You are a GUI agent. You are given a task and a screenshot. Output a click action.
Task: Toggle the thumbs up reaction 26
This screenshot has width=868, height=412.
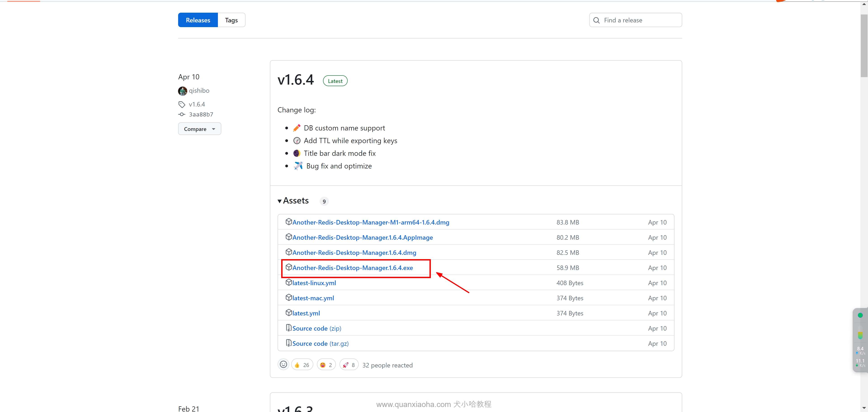coord(302,365)
